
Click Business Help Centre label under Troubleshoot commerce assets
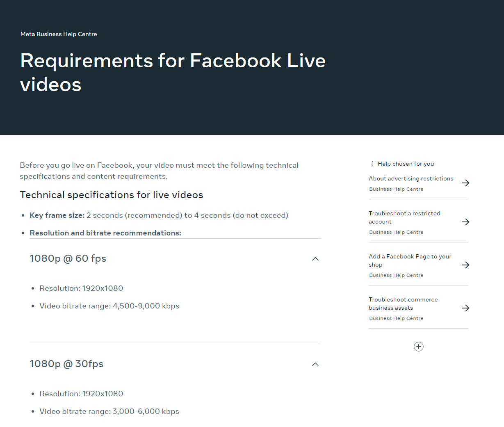(x=396, y=318)
